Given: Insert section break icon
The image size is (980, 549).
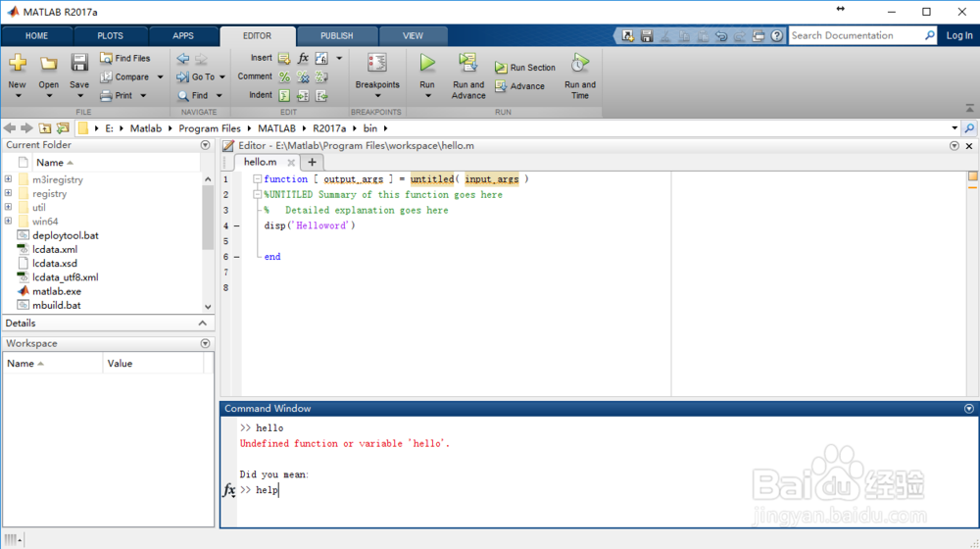Looking at the screenshot, I should tap(284, 58).
